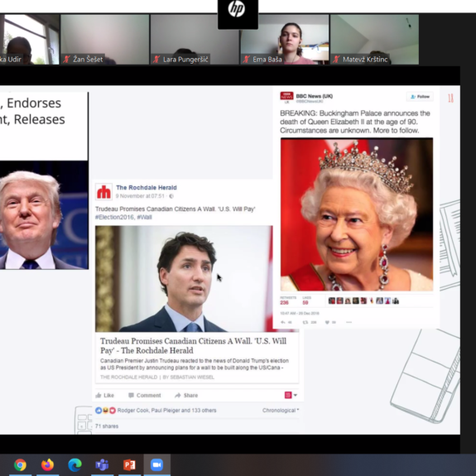Open the post audience dropdown arrow

click(x=296, y=395)
